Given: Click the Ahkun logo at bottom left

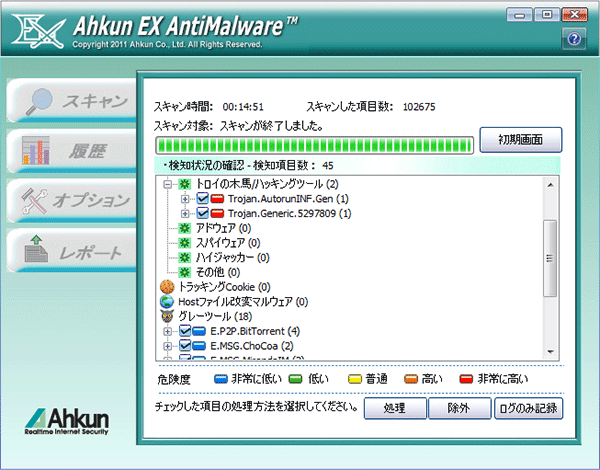Looking at the screenshot, I should pos(67,421).
